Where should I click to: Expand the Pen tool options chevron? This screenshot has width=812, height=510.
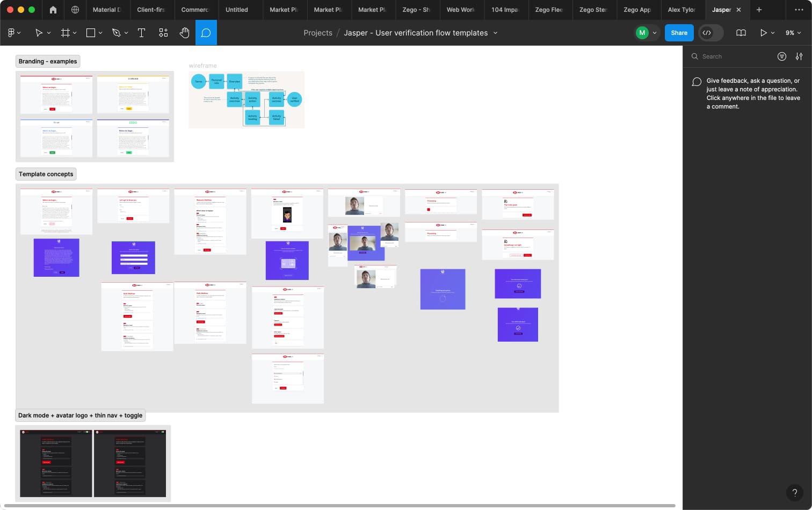click(125, 33)
